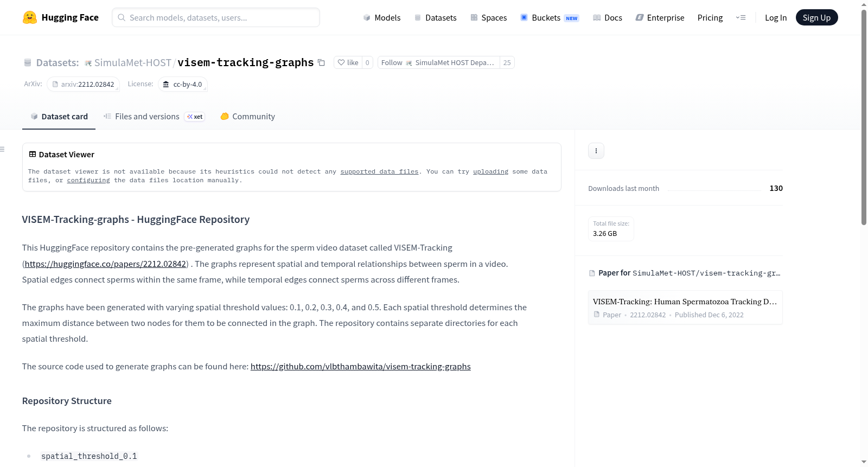
Task: Open the arxiv:2212.02842 tag
Action: tap(83, 84)
